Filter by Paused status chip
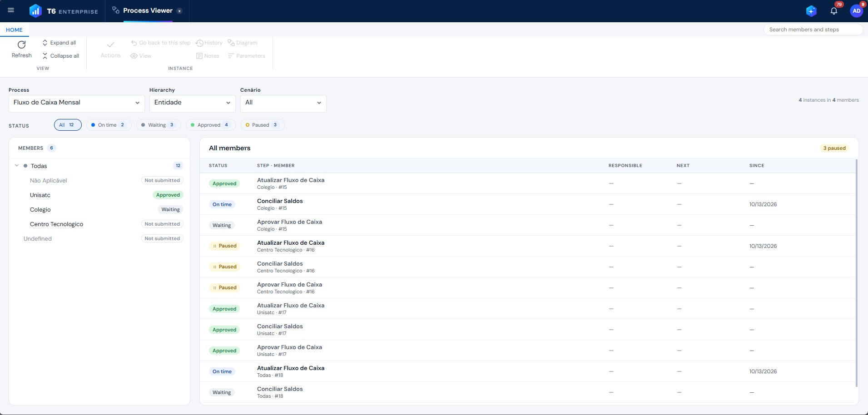868x415 pixels. coord(263,125)
